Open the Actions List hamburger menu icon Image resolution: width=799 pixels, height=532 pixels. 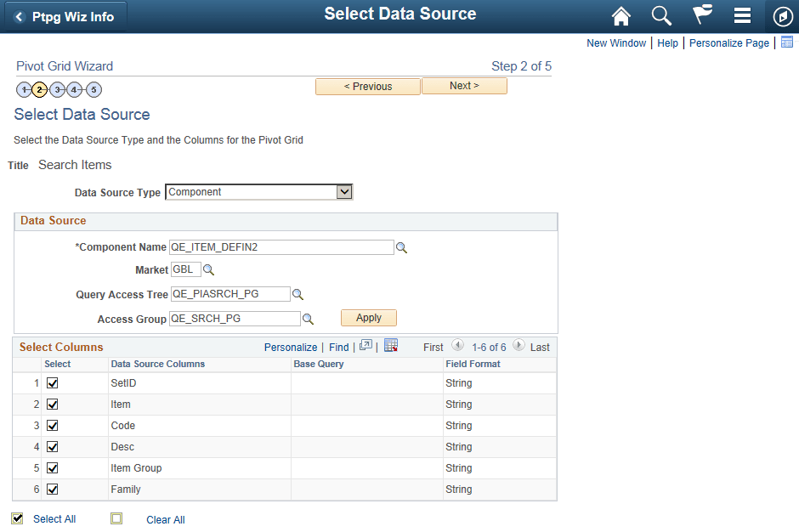coord(742,16)
